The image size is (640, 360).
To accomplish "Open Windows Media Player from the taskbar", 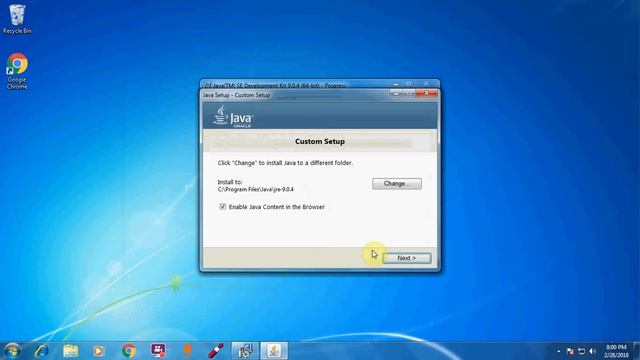I will 98,351.
